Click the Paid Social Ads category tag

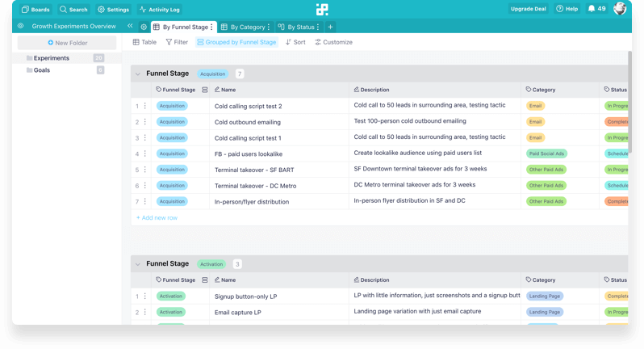click(x=546, y=153)
